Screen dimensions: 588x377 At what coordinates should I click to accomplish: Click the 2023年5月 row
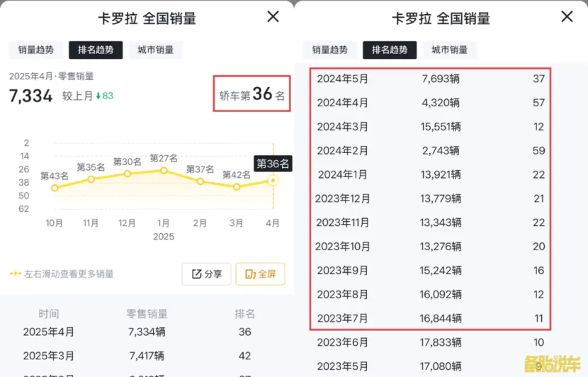[431, 366]
